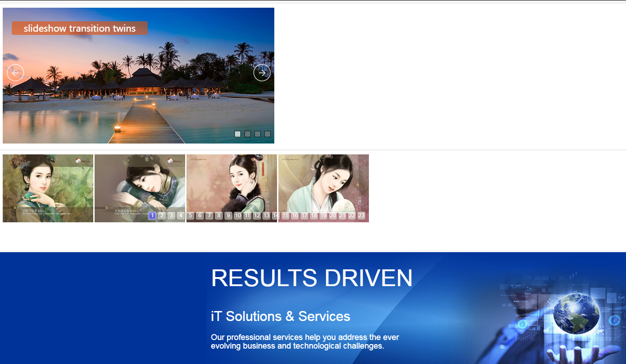Select carousel page number 12

(x=257, y=216)
